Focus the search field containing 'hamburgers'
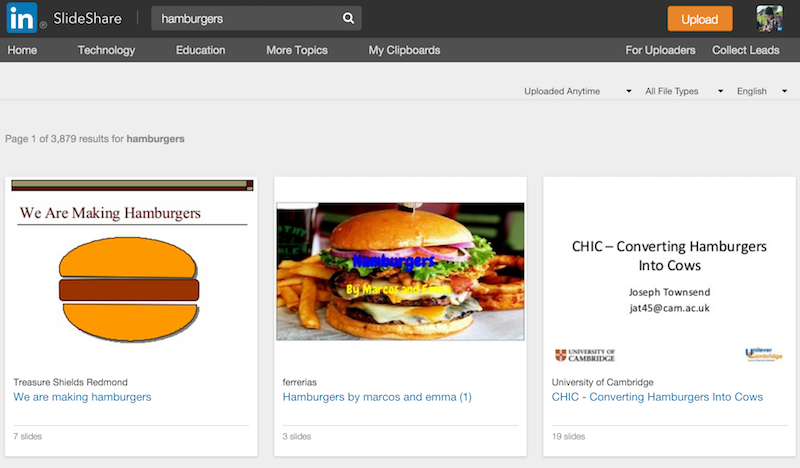800x468 pixels. pyautogui.click(x=245, y=18)
